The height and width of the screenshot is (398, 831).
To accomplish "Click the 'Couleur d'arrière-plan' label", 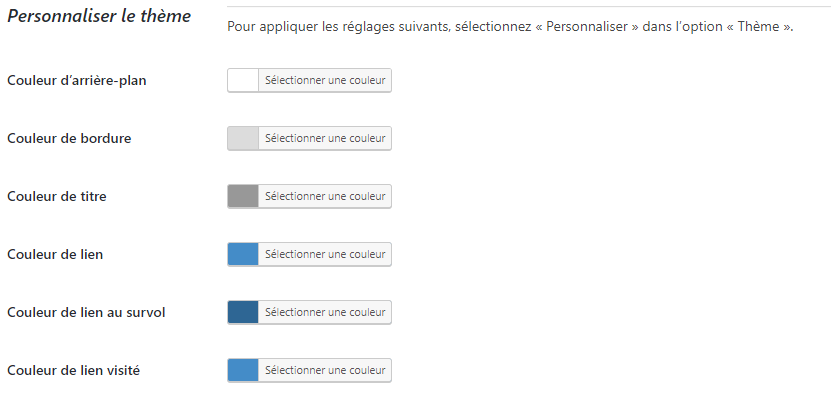I will [77, 81].
